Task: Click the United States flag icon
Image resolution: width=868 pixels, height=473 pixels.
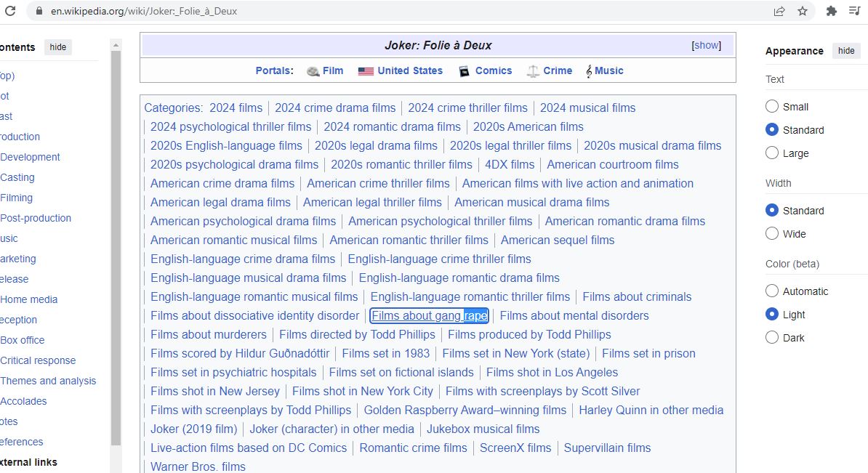Action: tap(366, 71)
